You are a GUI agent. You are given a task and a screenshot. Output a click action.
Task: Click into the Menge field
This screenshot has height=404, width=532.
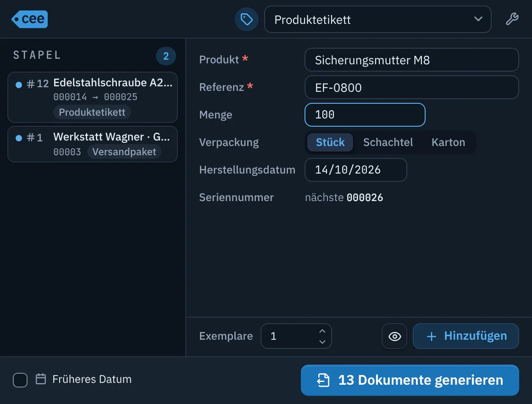click(x=365, y=115)
